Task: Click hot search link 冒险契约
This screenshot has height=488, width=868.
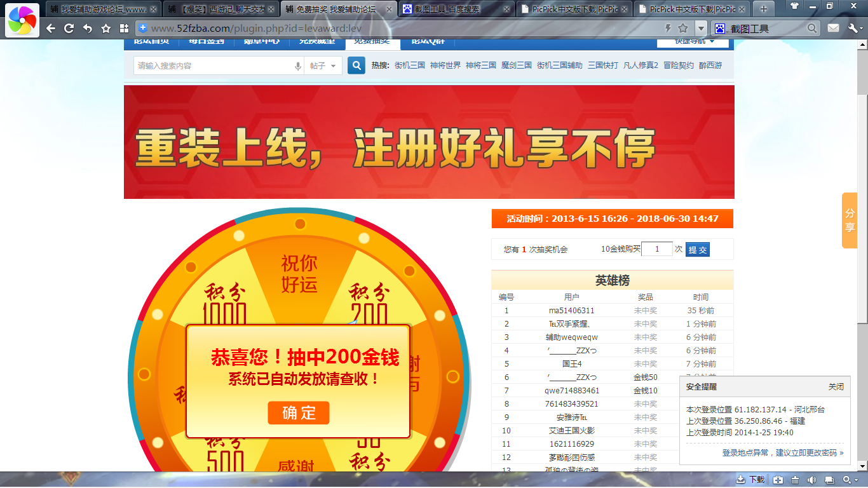Action: (x=679, y=65)
